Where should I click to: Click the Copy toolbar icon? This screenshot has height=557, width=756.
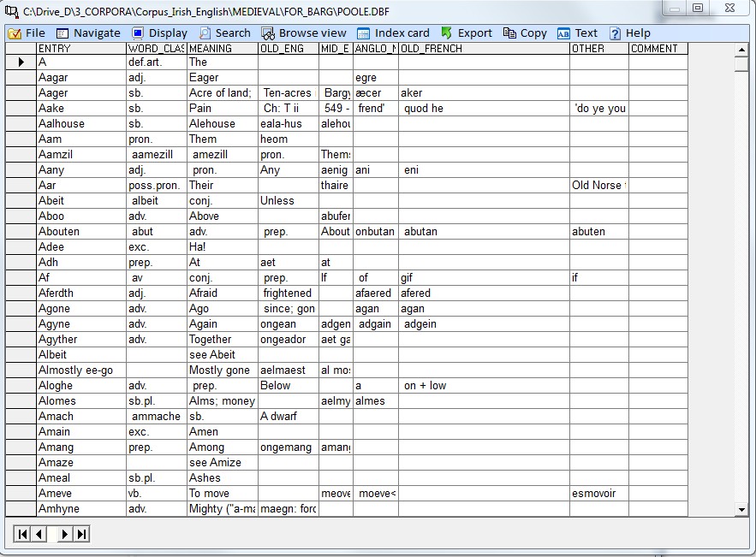(510, 33)
